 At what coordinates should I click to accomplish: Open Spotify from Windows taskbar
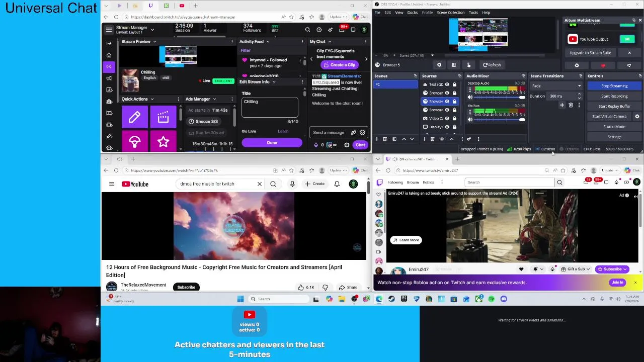[x=491, y=299]
